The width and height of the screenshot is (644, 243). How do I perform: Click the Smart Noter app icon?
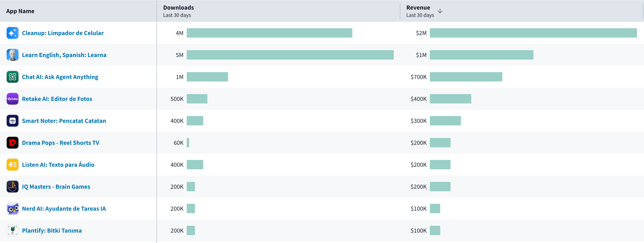[12, 121]
